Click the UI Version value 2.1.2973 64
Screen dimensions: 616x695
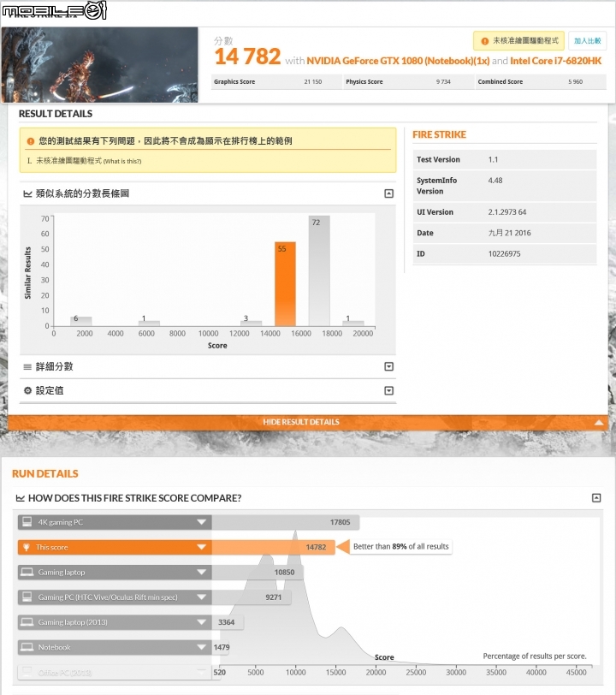(507, 212)
